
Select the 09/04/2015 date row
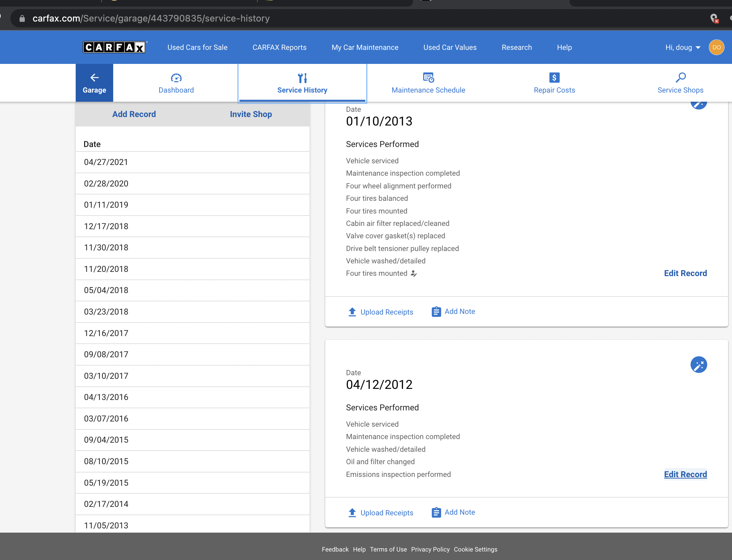[x=192, y=440]
